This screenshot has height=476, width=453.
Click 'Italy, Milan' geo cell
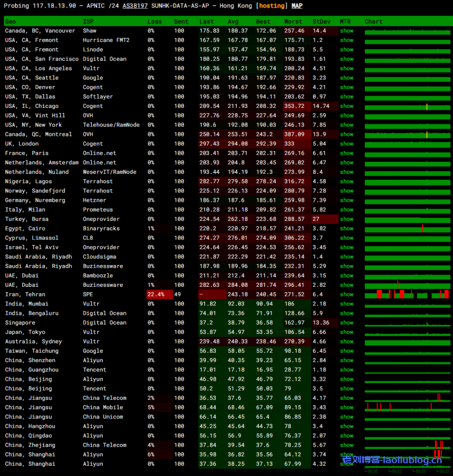pos(25,210)
